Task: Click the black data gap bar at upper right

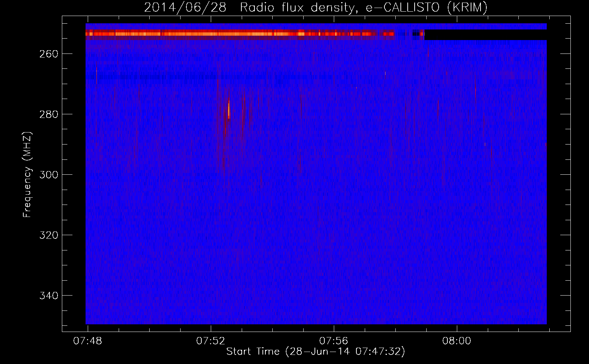Action: point(486,35)
